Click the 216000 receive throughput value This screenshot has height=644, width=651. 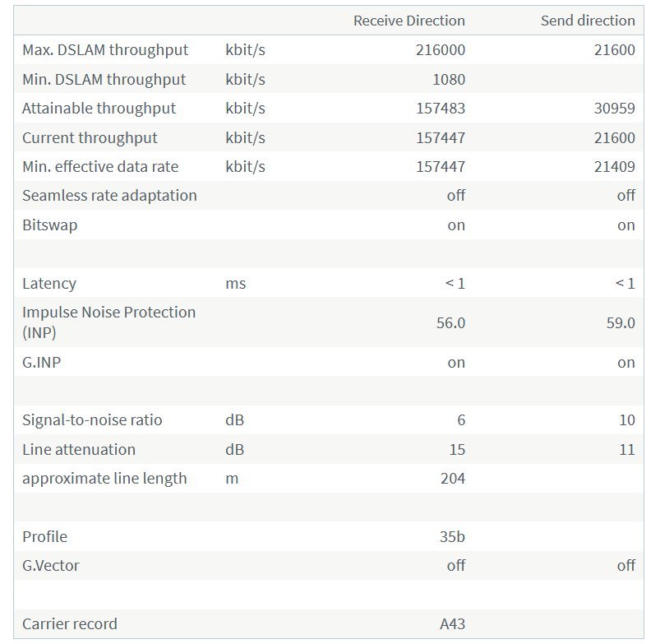click(440, 50)
